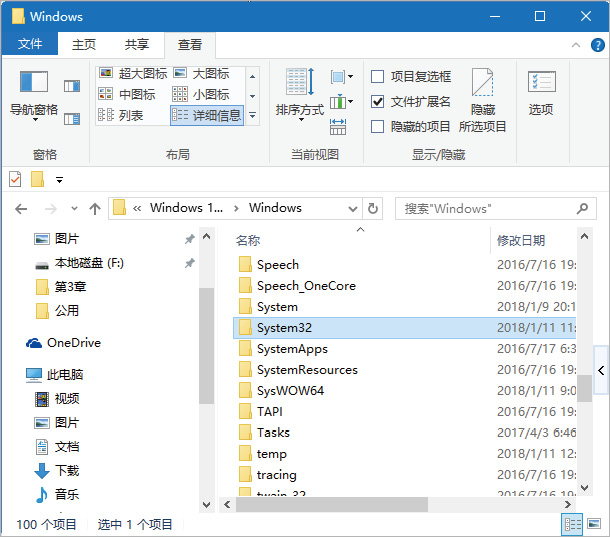
Task: Switch to the Share (共享) tab
Action: [137, 44]
